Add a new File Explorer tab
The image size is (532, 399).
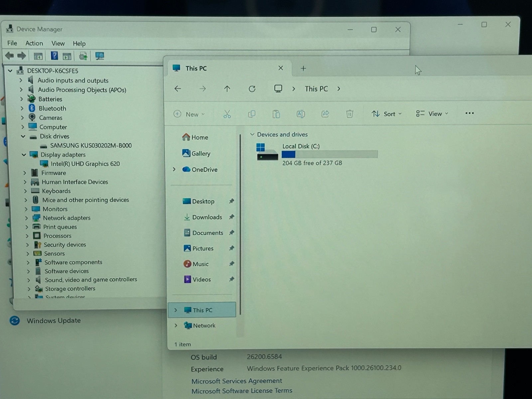(x=303, y=68)
